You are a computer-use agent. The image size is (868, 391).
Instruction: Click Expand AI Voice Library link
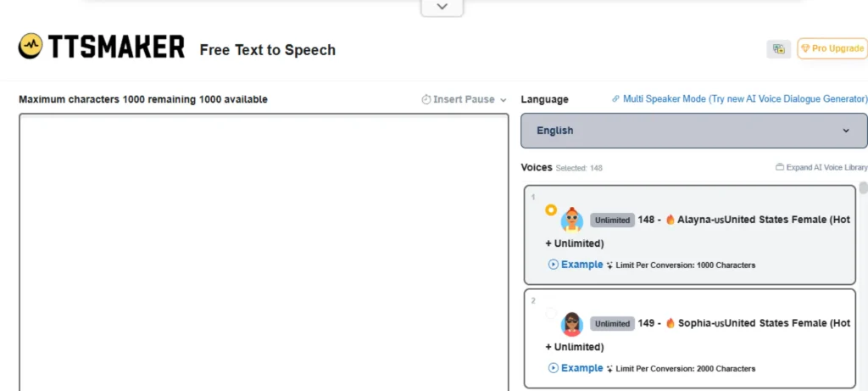click(821, 167)
